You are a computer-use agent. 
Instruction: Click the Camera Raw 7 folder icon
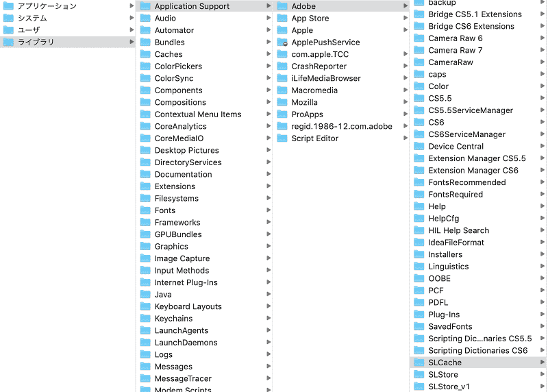(419, 50)
